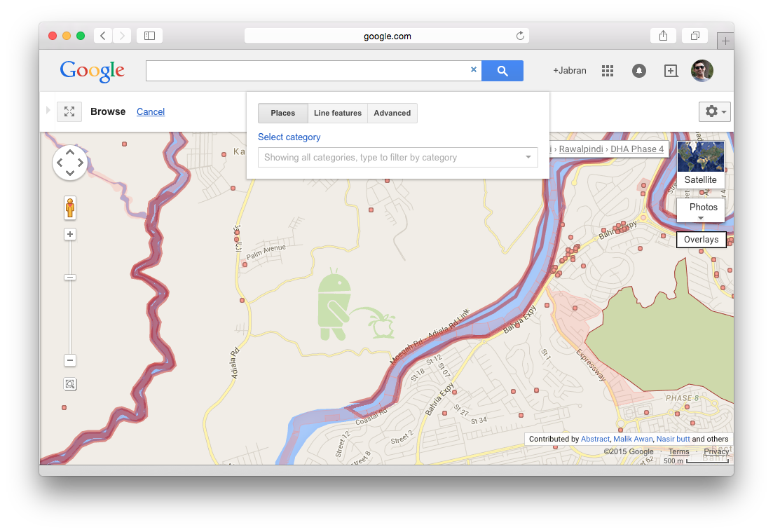The image size is (773, 532).
Task: Open the Photos dropdown button
Action: click(701, 210)
